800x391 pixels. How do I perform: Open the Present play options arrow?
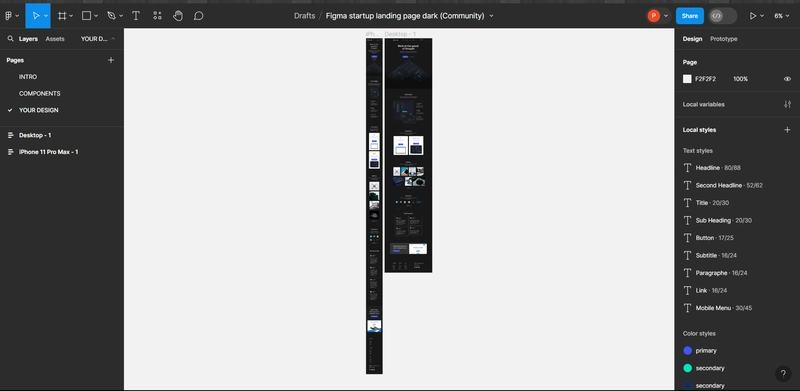click(762, 16)
